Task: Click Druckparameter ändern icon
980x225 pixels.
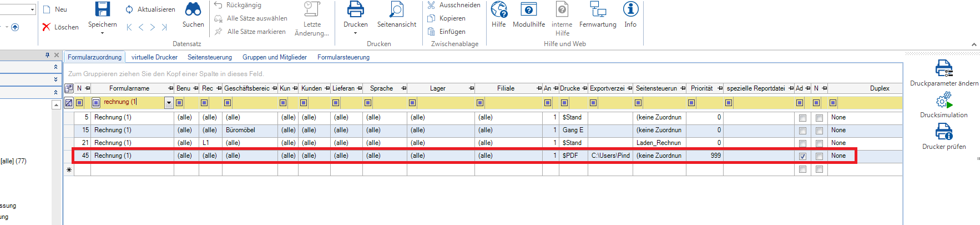Action: [x=943, y=69]
